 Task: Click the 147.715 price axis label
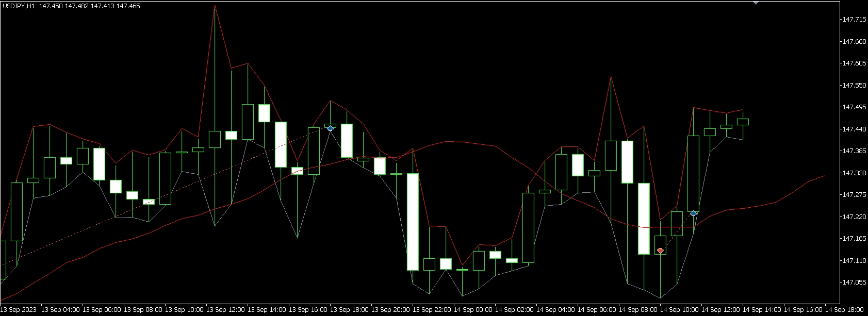click(x=854, y=20)
